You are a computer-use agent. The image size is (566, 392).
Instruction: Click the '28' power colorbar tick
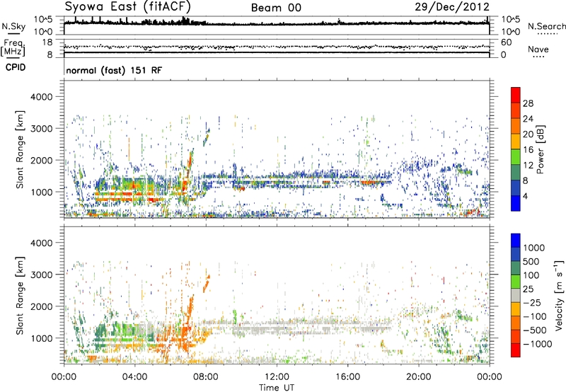tap(528, 103)
